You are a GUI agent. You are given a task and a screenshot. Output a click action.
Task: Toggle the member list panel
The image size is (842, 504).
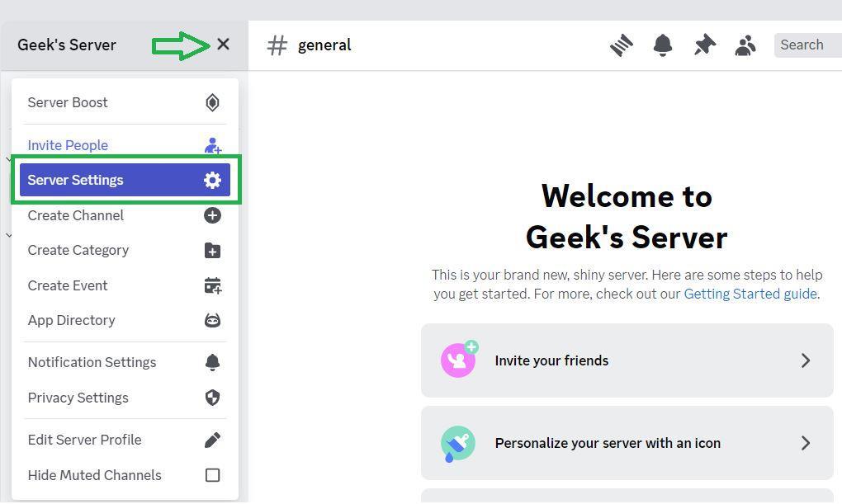[745, 45]
